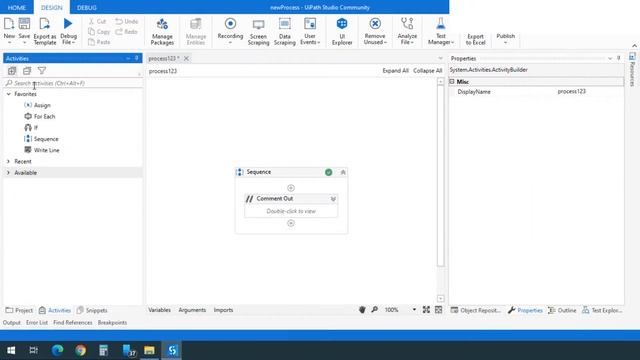Click Collapse All in designer
This screenshot has height=360, width=640.
pyautogui.click(x=427, y=71)
